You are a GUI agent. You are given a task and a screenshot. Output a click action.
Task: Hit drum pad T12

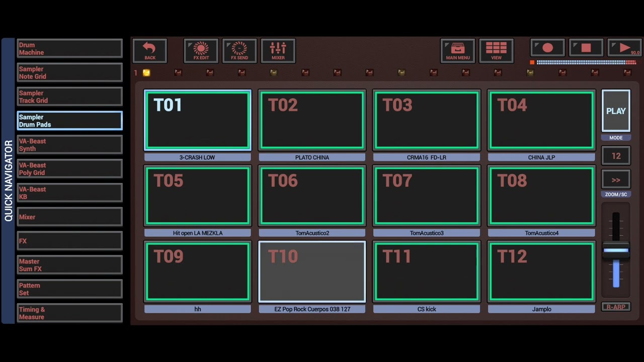541,272
